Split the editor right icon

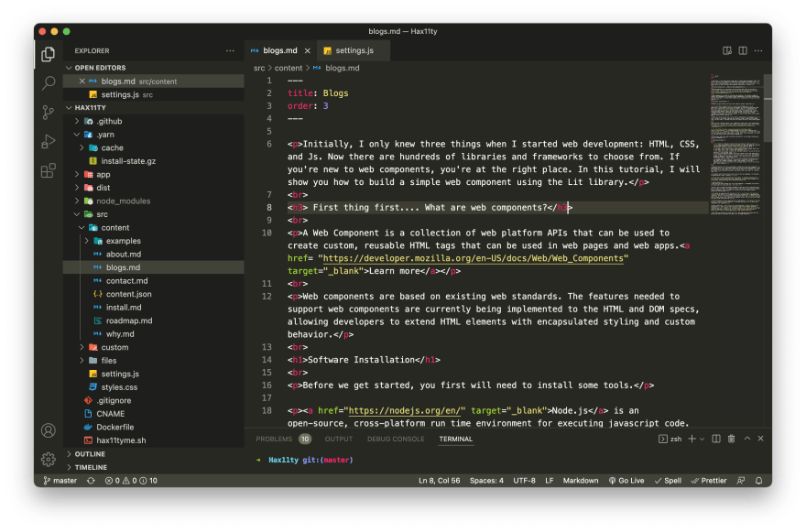pyautogui.click(x=743, y=51)
